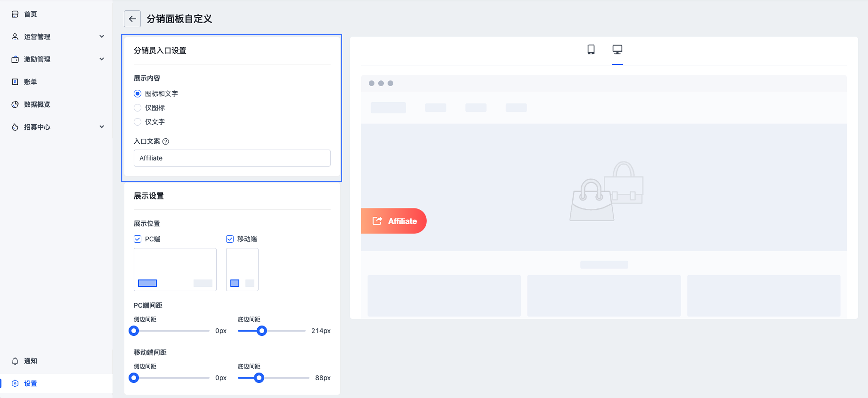Image resolution: width=868 pixels, height=398 pixels.
Task: Toggle the PC端 checkbox
Action: coord(138,239)
